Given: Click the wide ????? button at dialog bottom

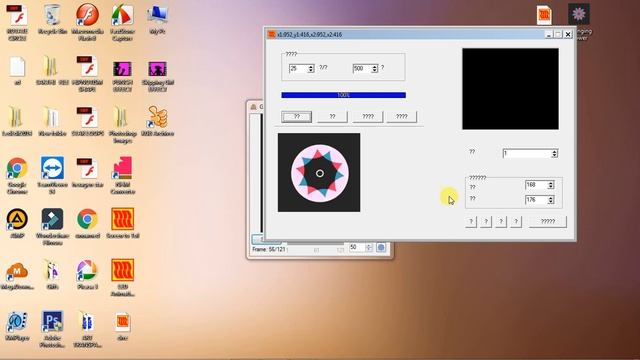Looking at the screenshot, I should point(548,222).
